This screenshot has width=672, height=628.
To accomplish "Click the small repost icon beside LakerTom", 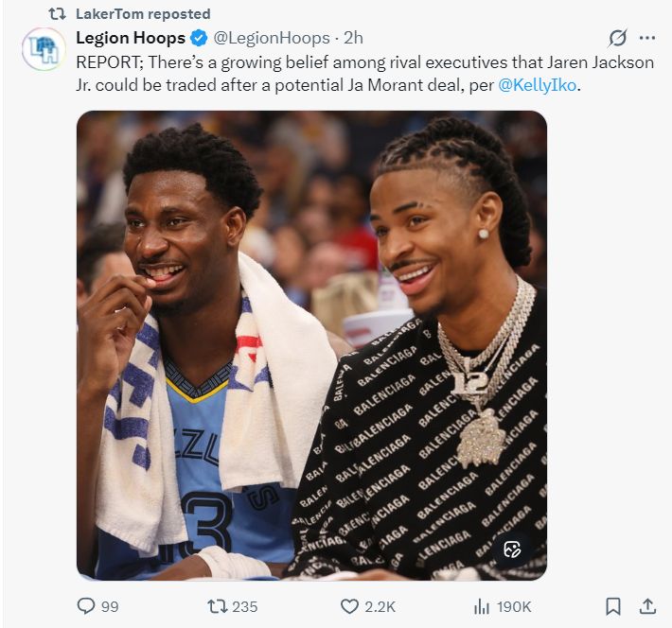I will [56, 14].
